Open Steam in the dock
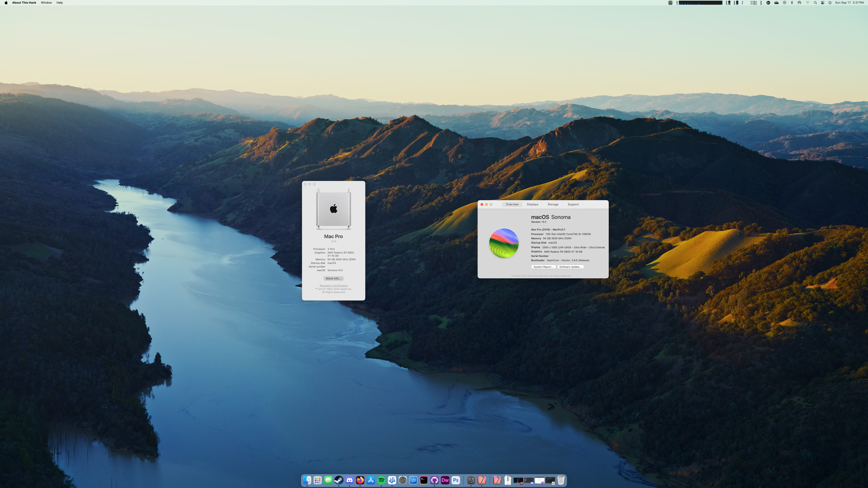868x488 pixels. coord(339,480)
